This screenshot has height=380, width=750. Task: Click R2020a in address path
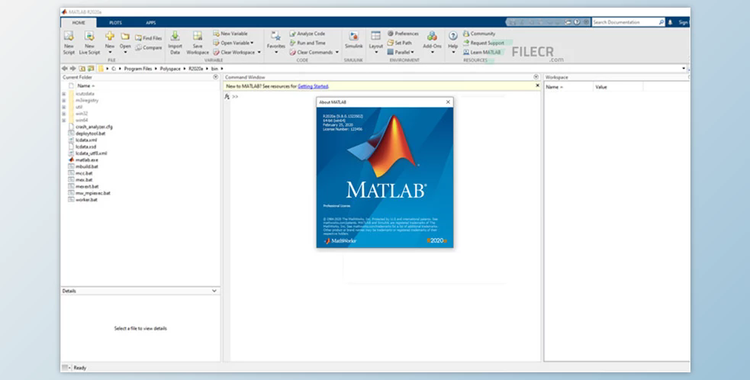196,69
